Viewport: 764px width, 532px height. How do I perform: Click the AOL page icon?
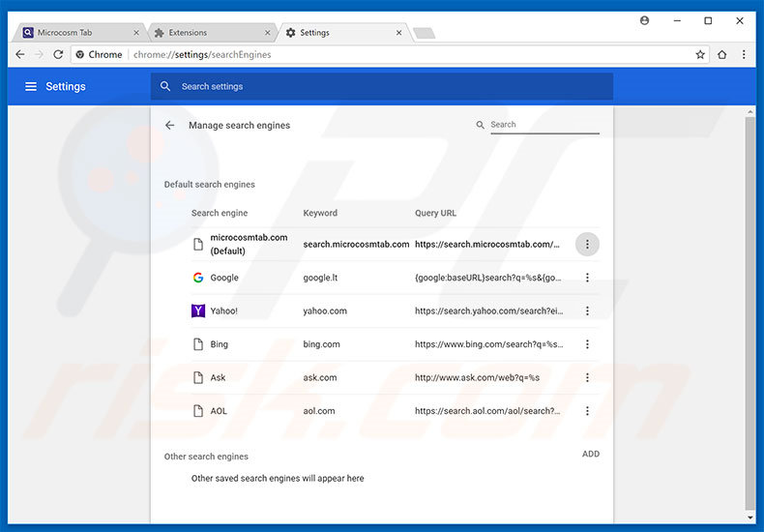pyautogui.click(x=198, y=411)
